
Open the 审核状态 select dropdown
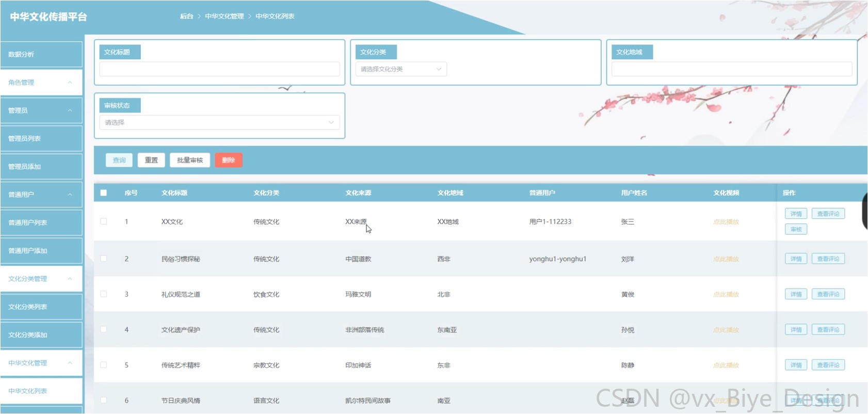point(219,122)
